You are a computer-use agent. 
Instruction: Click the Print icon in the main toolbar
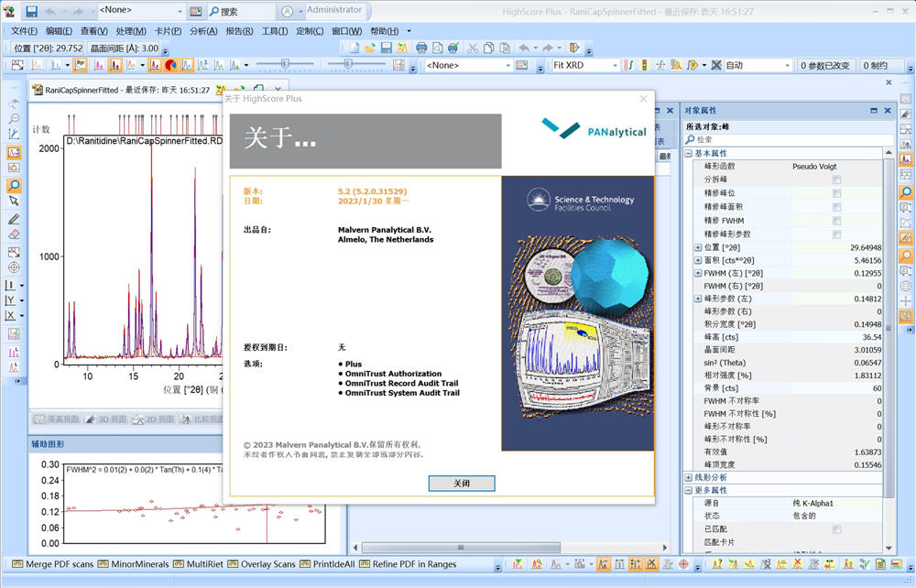point(421,48)
